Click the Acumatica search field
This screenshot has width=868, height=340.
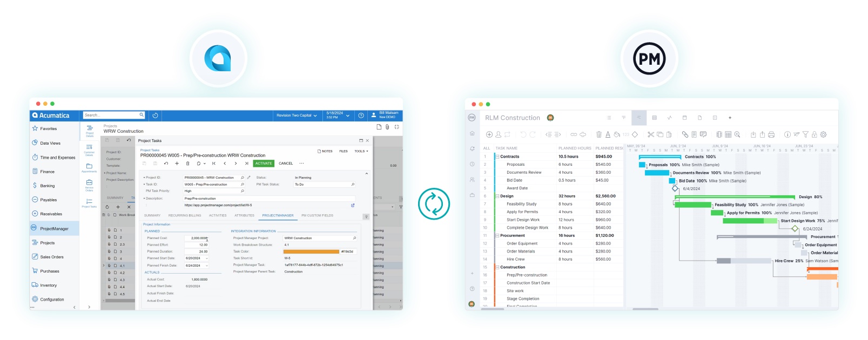pyautogui.click(x=111, y=115)
